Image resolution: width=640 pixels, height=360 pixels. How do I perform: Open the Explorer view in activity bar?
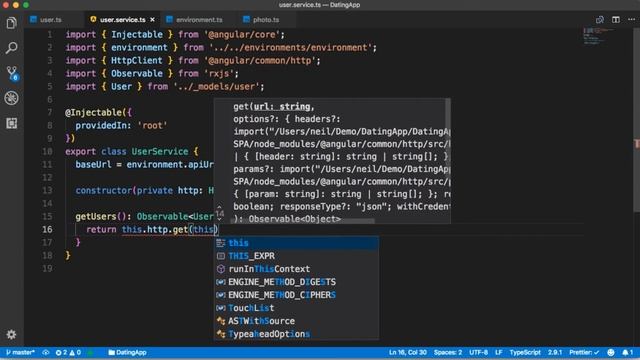pos(11,23)
